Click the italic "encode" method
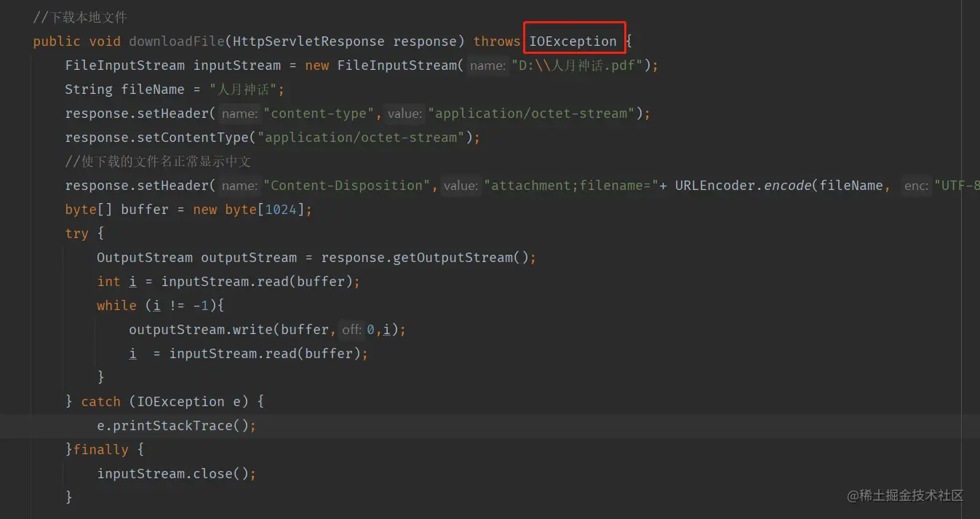The height and width of the screenshot is (519, 980). [787, 186]
